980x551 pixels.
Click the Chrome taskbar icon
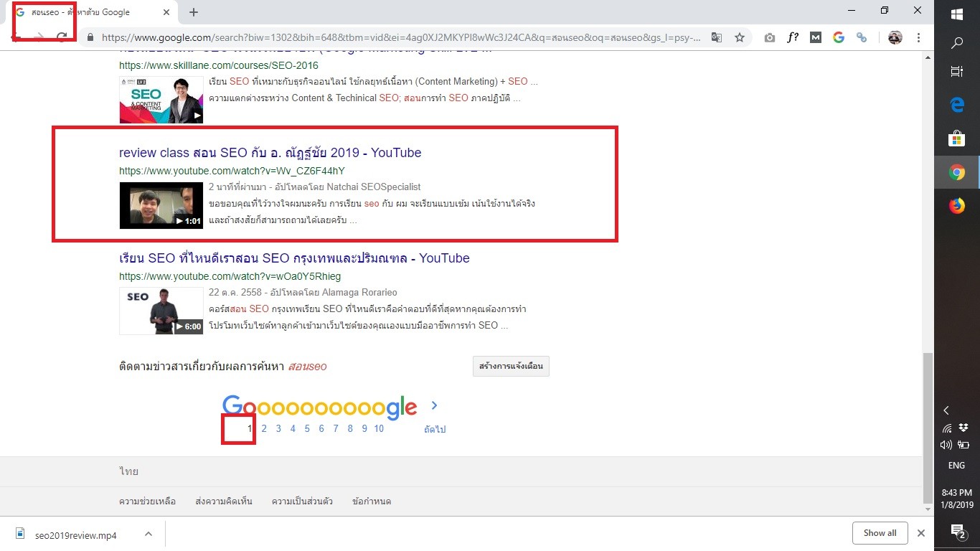coord(957,172)
